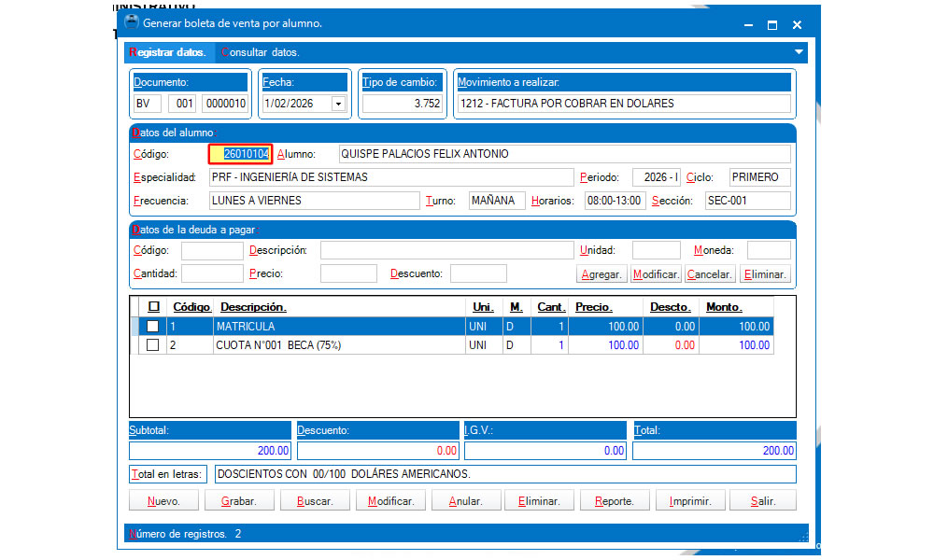Click the document number field 0000010
Viewport: 934px width, 560px height.
[x=225, y=104]
